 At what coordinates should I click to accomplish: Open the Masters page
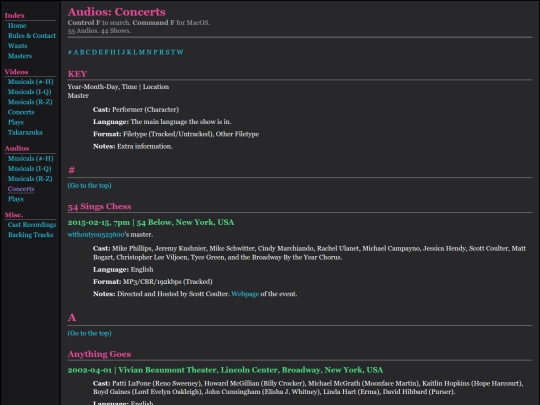coord(20,56)
